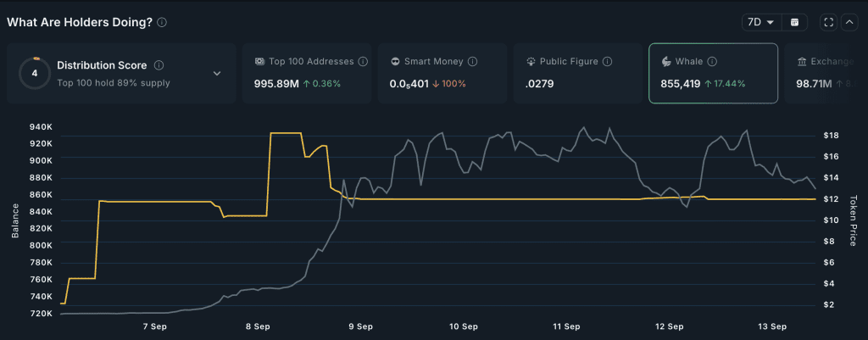Click the 10 Sep date axis label
Screen dimensions: 868x340
(x=464, y=326)
